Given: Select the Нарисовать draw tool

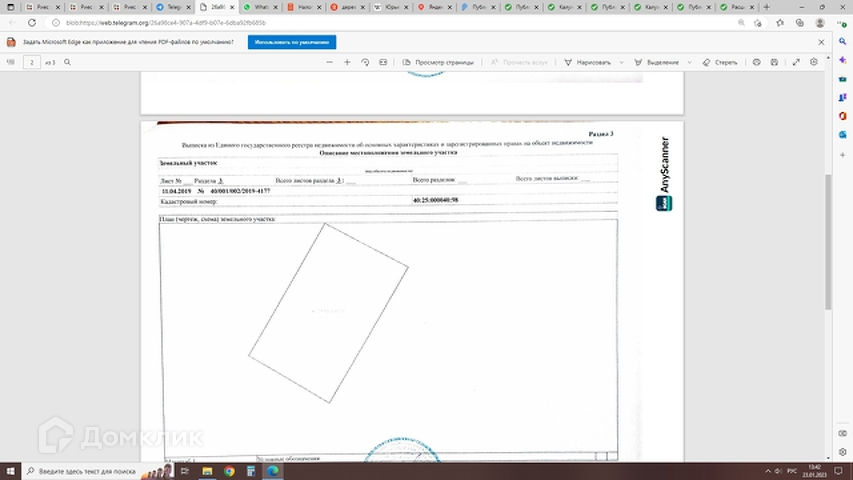Looking at the screenshot, I should pyautogui.click(x=588, y=62).
